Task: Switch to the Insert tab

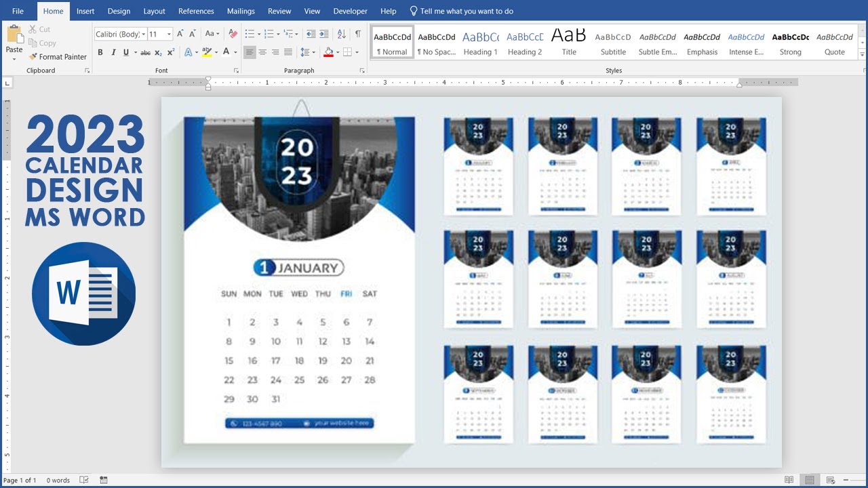Action: coord(85,11)
